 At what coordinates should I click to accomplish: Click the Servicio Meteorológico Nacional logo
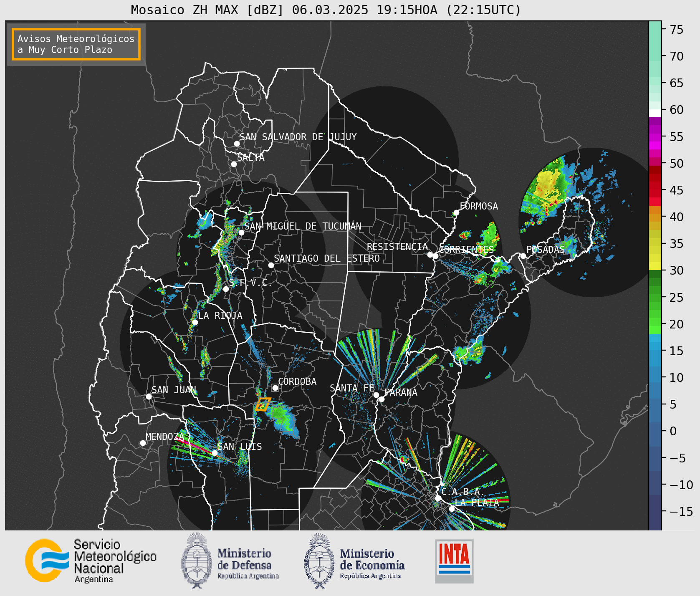point(91,561)
